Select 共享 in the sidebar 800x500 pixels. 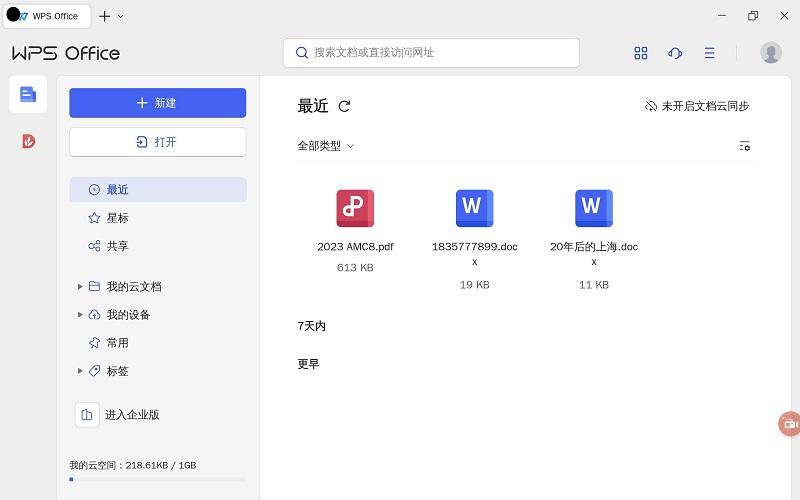click(x=117, y=246)
